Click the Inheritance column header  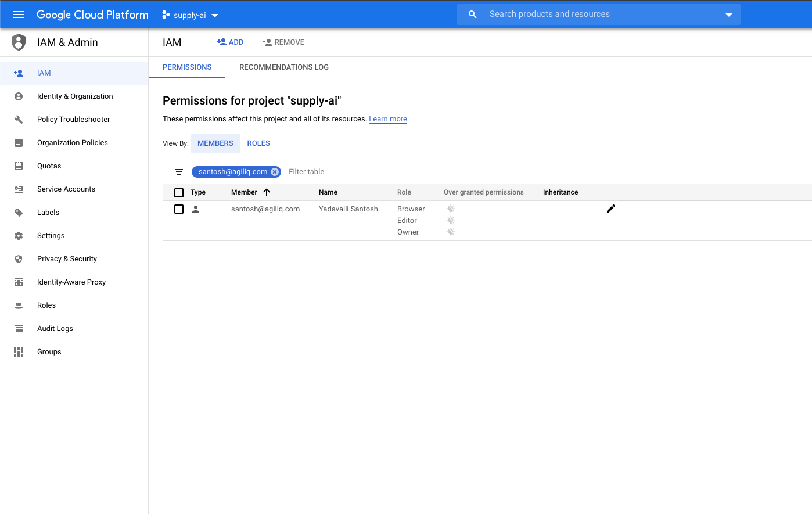point(561,192)
